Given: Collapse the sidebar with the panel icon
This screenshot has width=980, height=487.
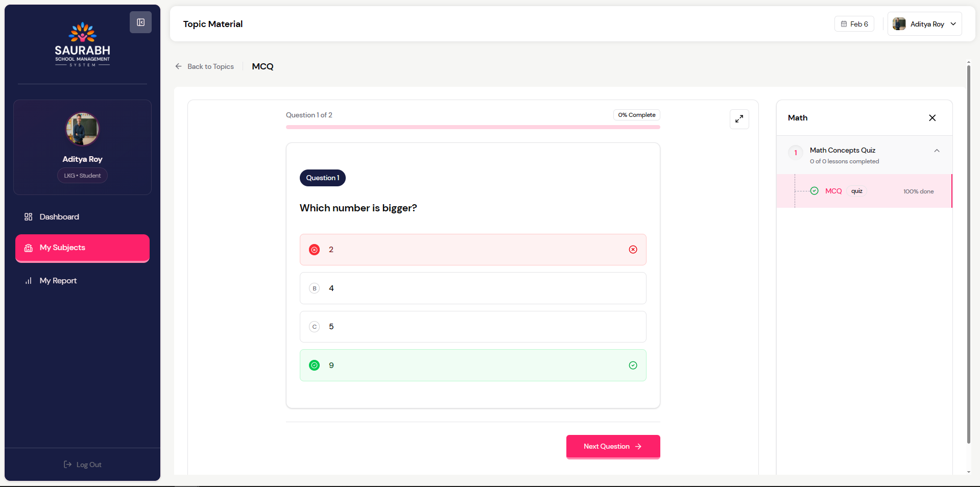Looking at the screenshot, I should (x=140, y=22).
